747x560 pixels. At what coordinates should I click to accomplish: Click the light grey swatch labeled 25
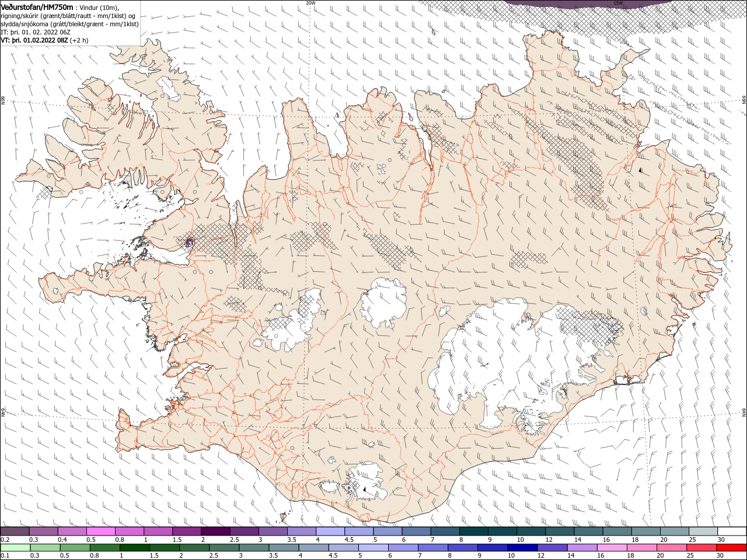coord(703,531)
